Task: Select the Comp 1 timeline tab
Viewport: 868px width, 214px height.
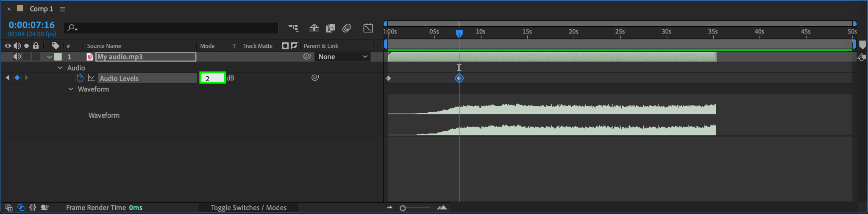Action: click(41, 9)
